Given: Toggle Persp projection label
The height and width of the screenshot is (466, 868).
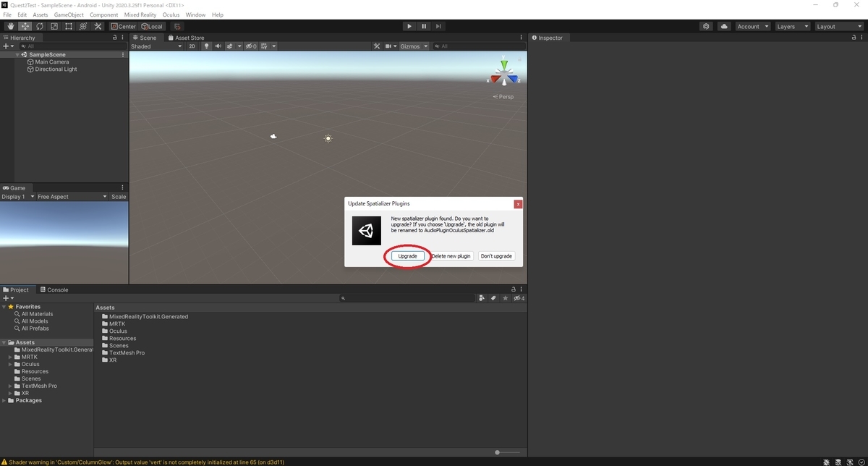Looking at the screenshot, I should point(504,97).
